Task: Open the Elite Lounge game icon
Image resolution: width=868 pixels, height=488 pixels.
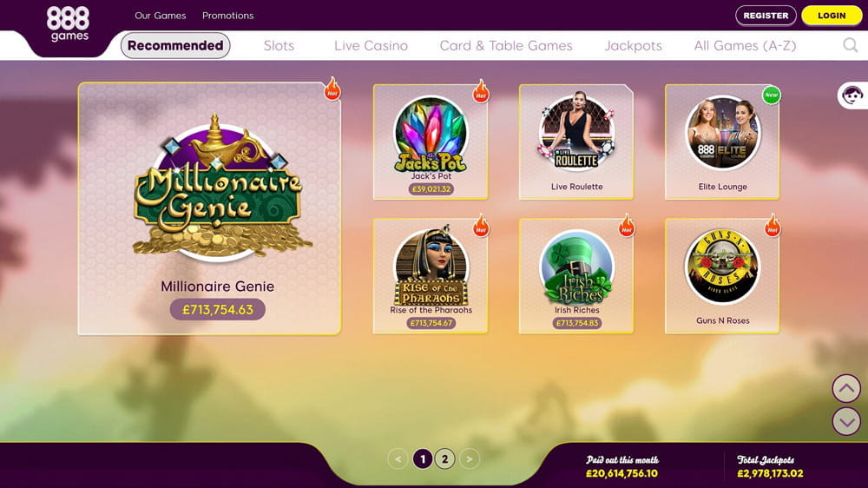Action: (x=722, y=133)
